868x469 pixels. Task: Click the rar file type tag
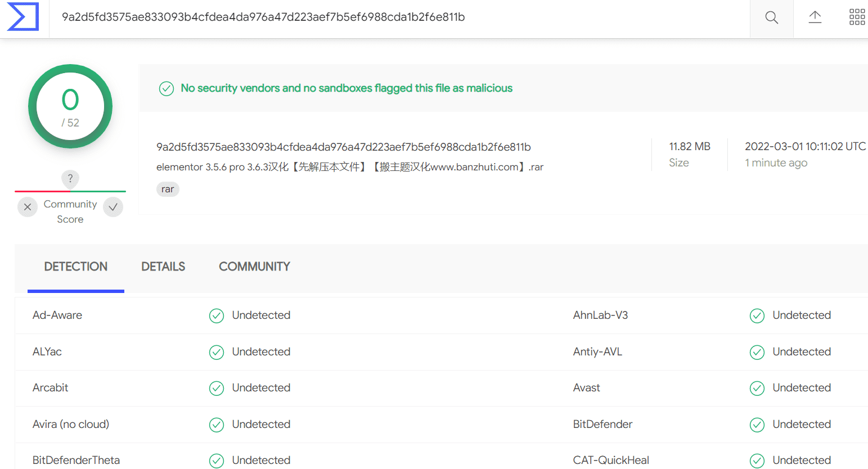point(168,190)
